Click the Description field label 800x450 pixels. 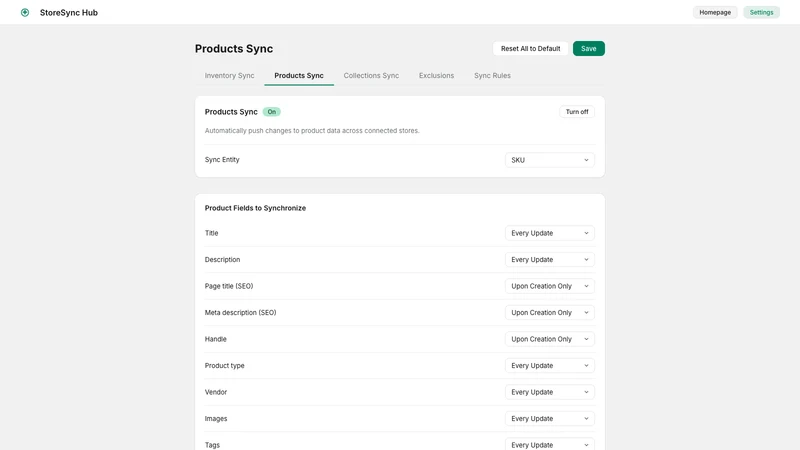click(222, 260)
